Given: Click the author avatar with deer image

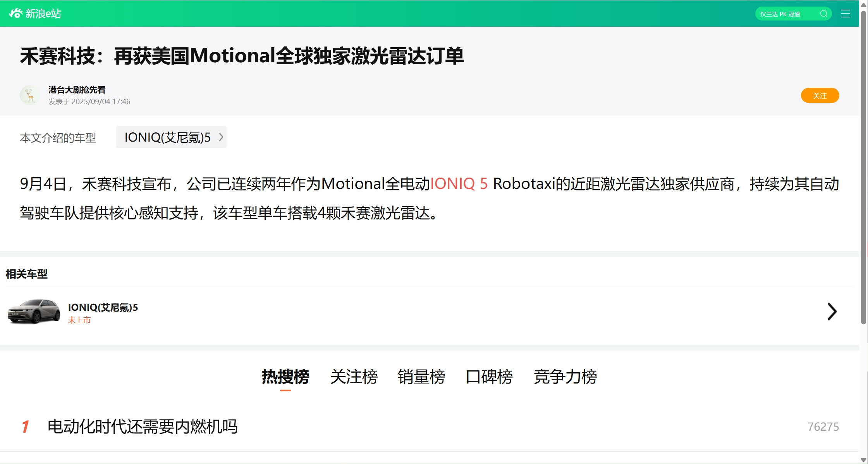Looking at the screenshot, I should tap(30, 95).
